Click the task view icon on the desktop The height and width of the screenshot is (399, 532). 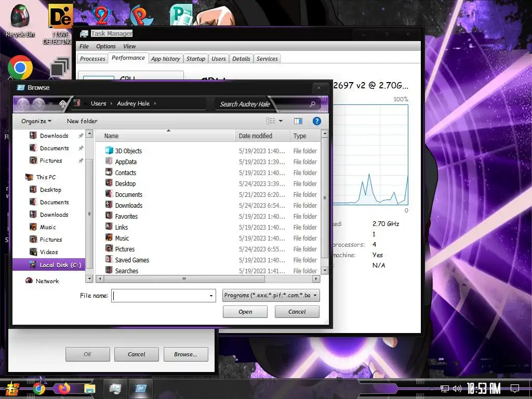coord(60,67)
